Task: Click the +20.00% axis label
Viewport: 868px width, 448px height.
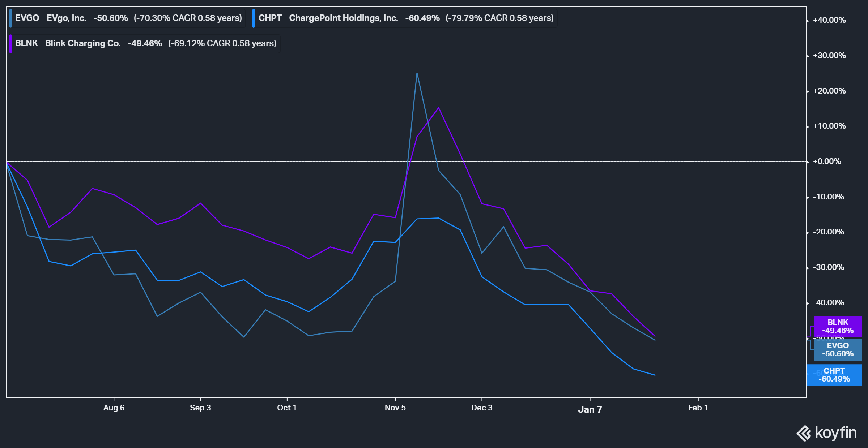Action: pos(829,91)
